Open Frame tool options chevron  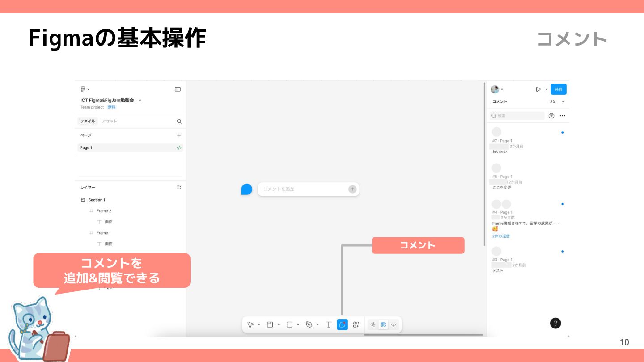(x=279, y=325)
